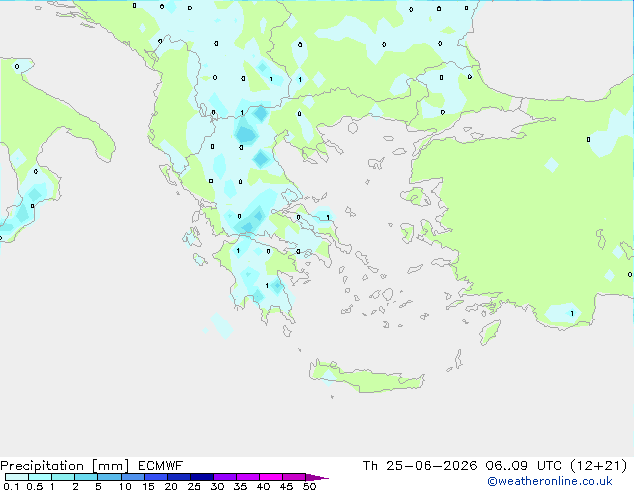This screenshot has width=634, height=490.
Task: Choose the 25 to 30 mm navy swatch
Action: click(202, 477)
